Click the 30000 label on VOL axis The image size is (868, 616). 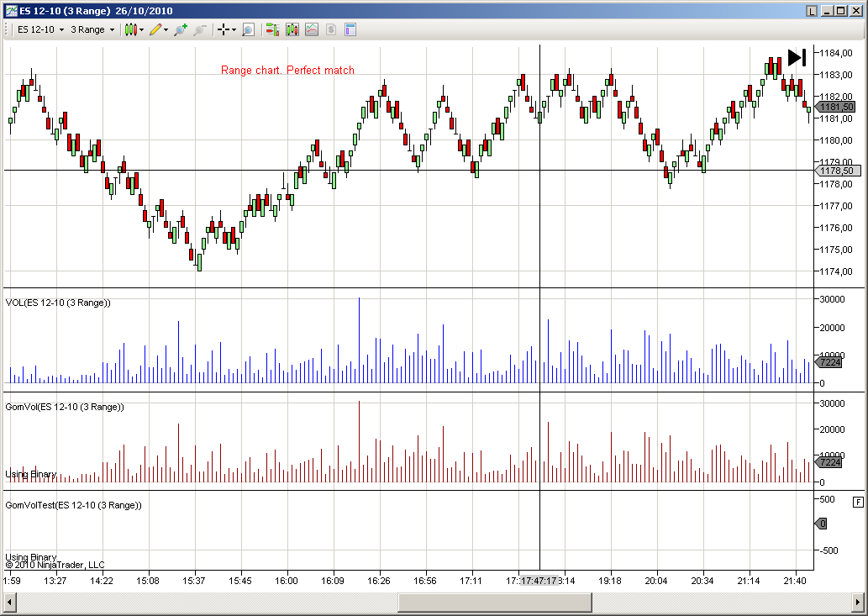(x=832, y=299)
